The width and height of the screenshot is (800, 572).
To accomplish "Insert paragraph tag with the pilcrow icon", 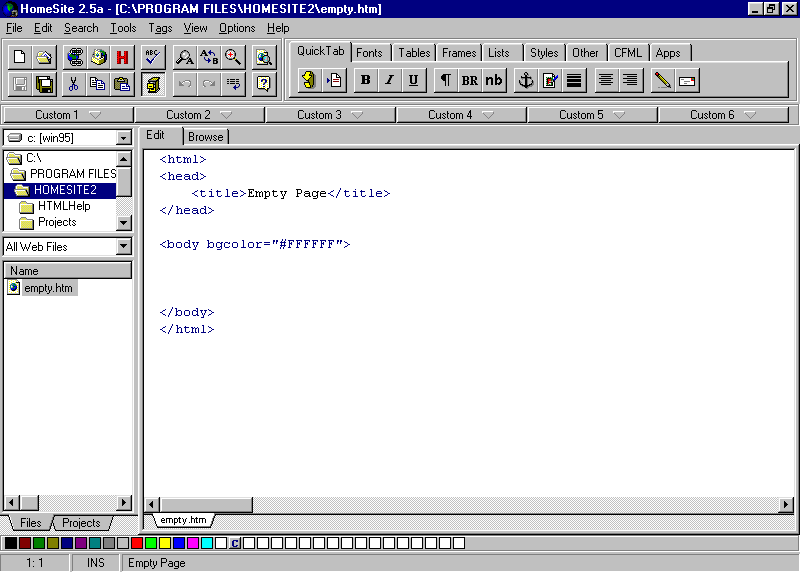I will click(445, 80).
